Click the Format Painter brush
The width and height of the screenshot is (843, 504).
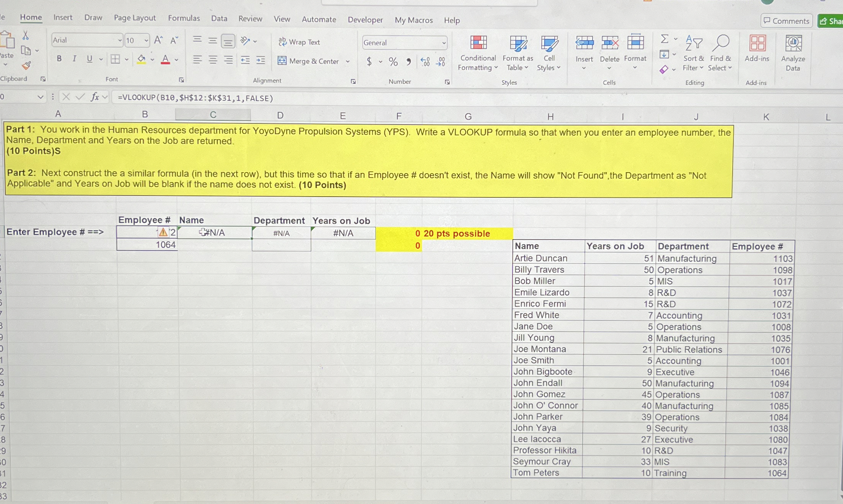(x=26, y=66)
